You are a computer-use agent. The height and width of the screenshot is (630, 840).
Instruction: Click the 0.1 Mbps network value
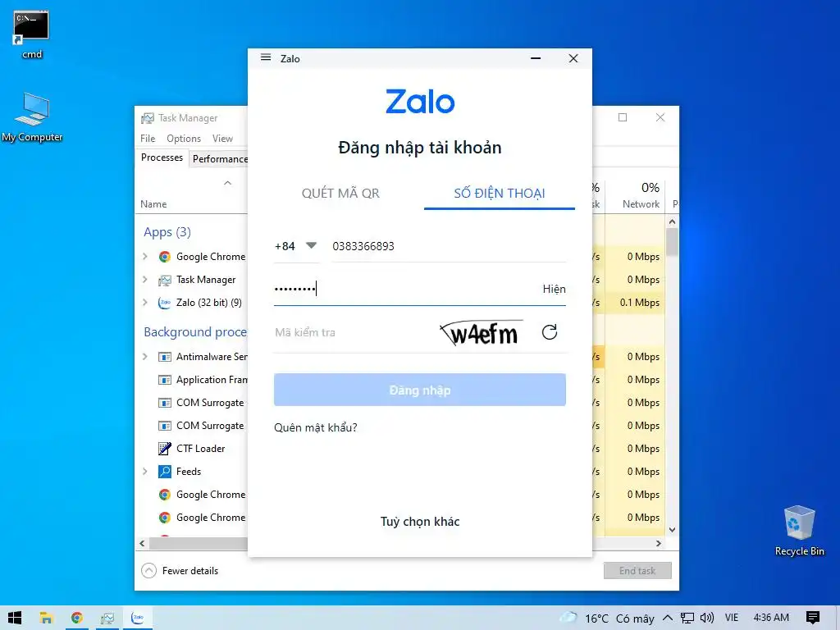coord(640,303)
